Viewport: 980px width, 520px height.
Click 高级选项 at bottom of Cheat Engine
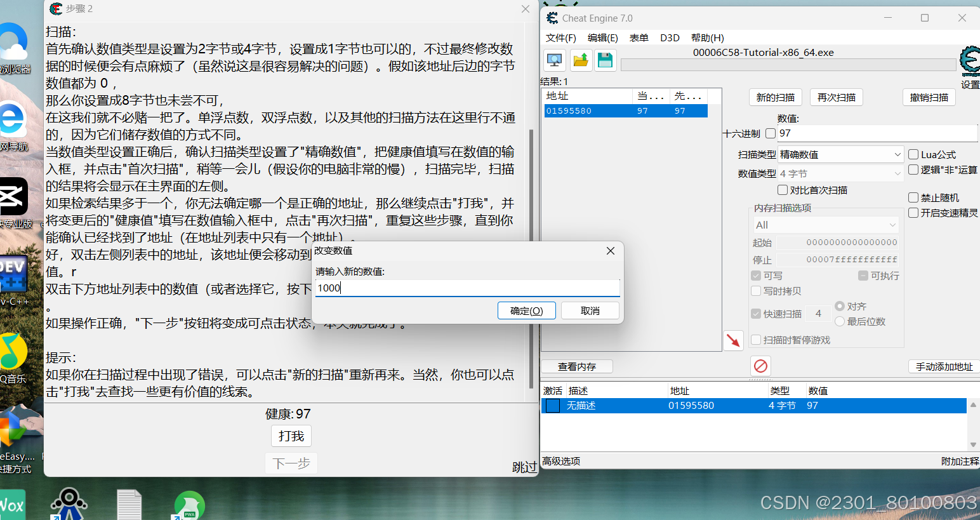coord(561,461)
